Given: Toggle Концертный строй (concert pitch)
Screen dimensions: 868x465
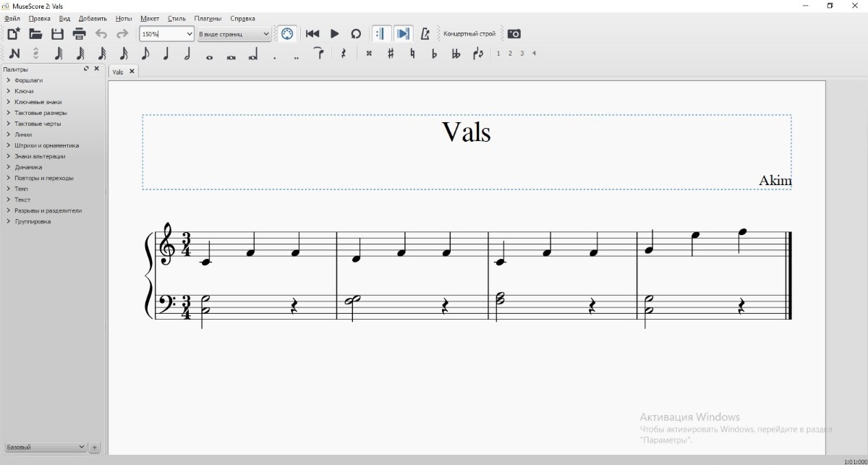Looking at the screenshot, I should (x=469, y=34).
